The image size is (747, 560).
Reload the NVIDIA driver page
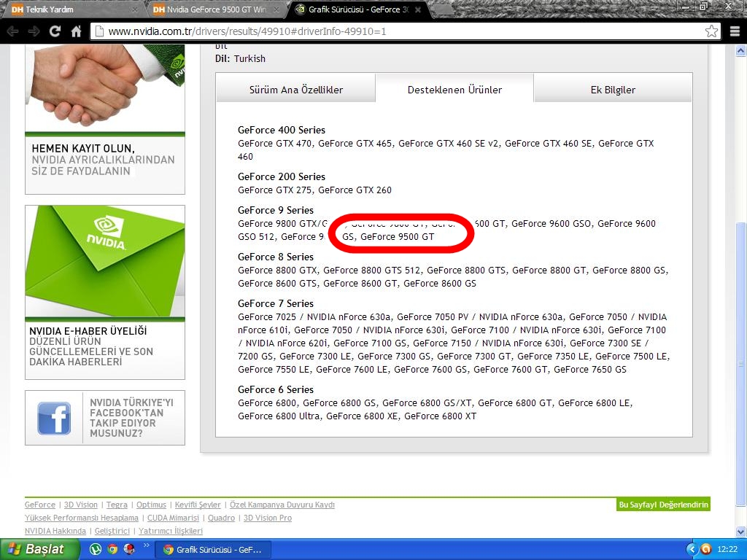(55, 31)
